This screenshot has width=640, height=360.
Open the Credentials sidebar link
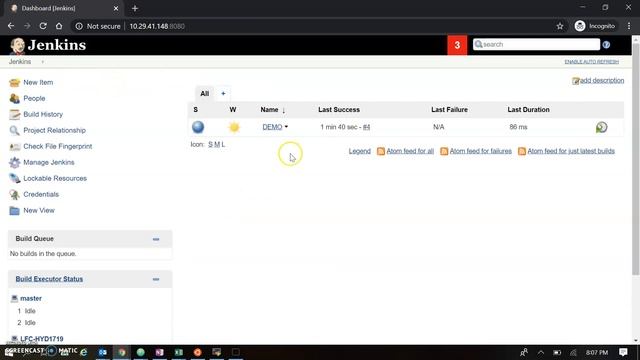(41, 194)
